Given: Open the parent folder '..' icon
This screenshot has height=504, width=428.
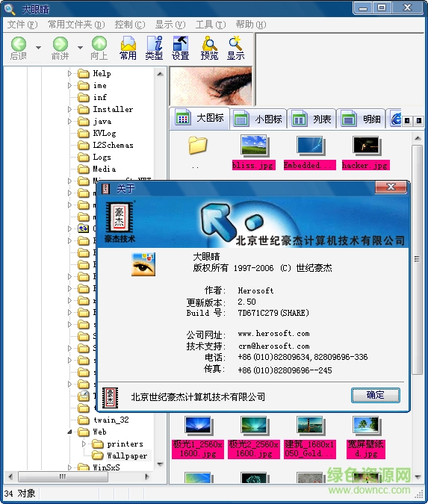Looking at the screenshot, I should point(197,146).
